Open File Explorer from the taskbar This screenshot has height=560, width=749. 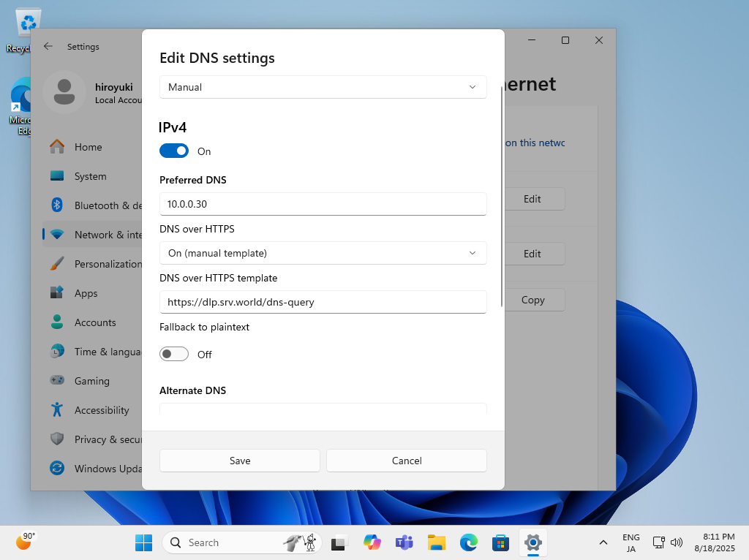point(437,542)
